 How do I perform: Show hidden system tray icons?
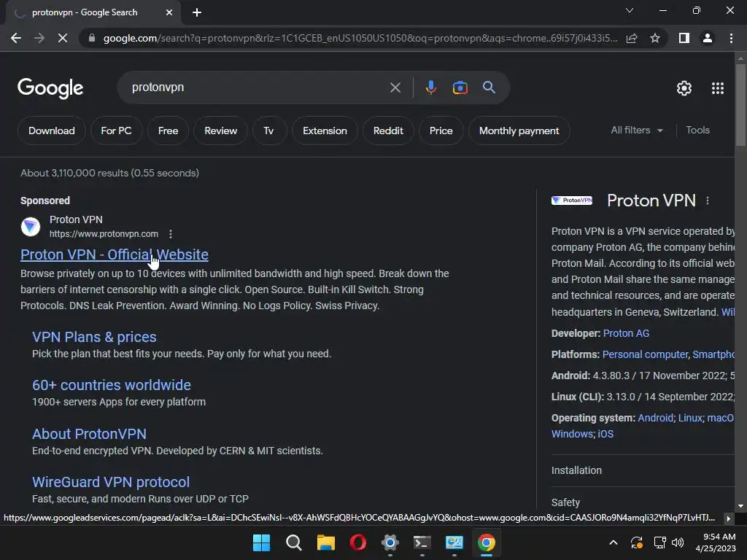[613, 542]
